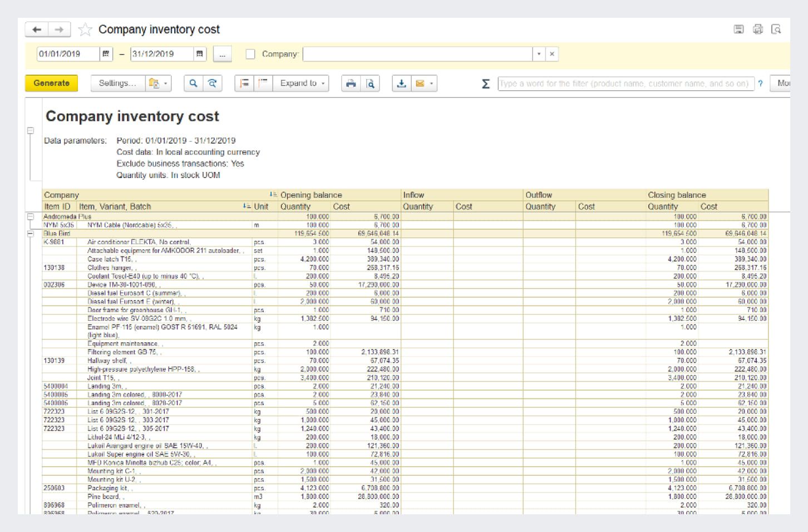
Task: Go back using the left arrow
Action: coord(37,29)
